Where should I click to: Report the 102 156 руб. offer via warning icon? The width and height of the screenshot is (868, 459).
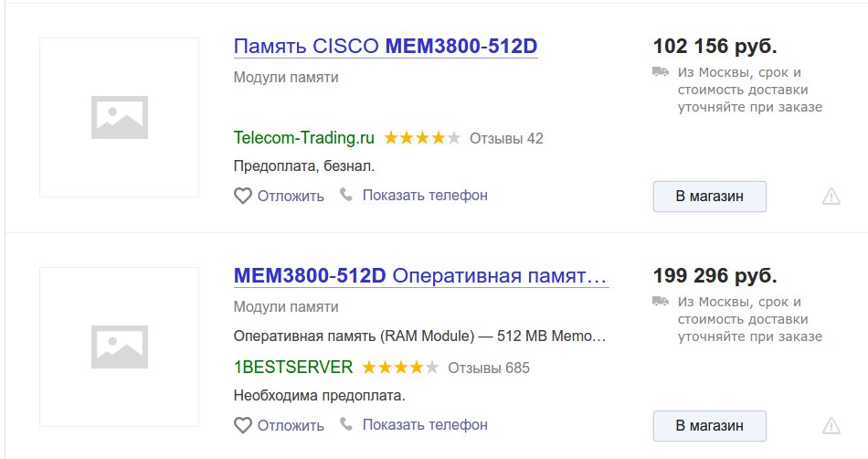click(831, 197)
